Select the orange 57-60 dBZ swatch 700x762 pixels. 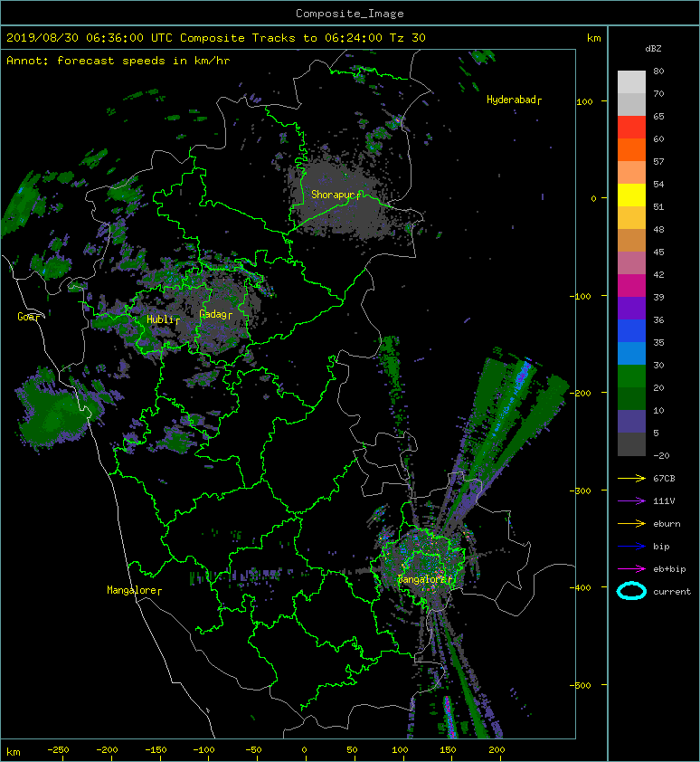tap(631, 150)
